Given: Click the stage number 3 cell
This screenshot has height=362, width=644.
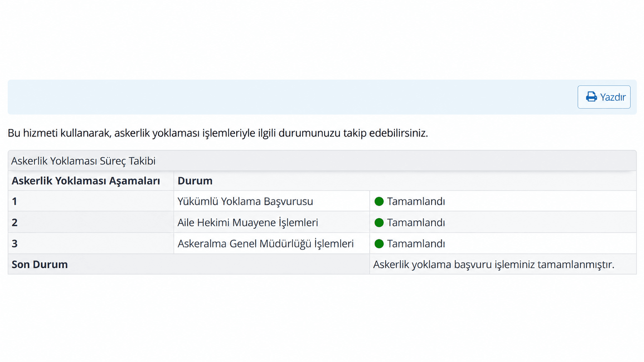Looking at the screenshot, I should (91, 243).
